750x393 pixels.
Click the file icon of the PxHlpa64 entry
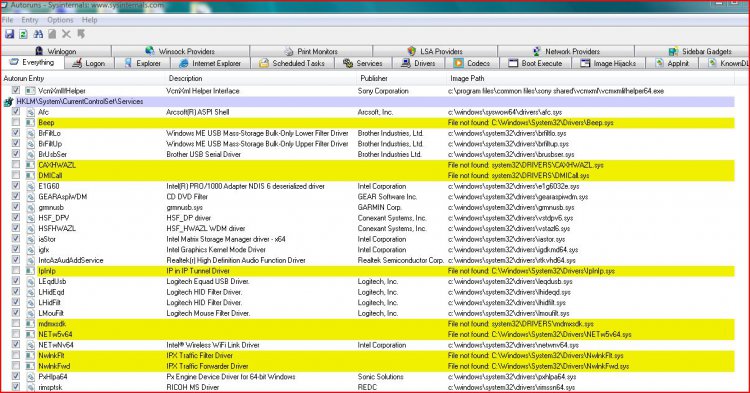[30, 377]
